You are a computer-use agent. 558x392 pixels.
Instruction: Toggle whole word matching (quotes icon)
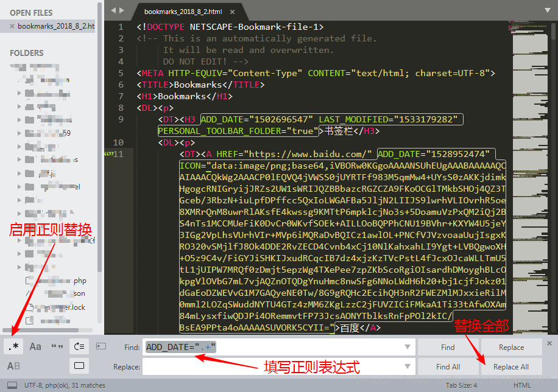pos(57,346)
